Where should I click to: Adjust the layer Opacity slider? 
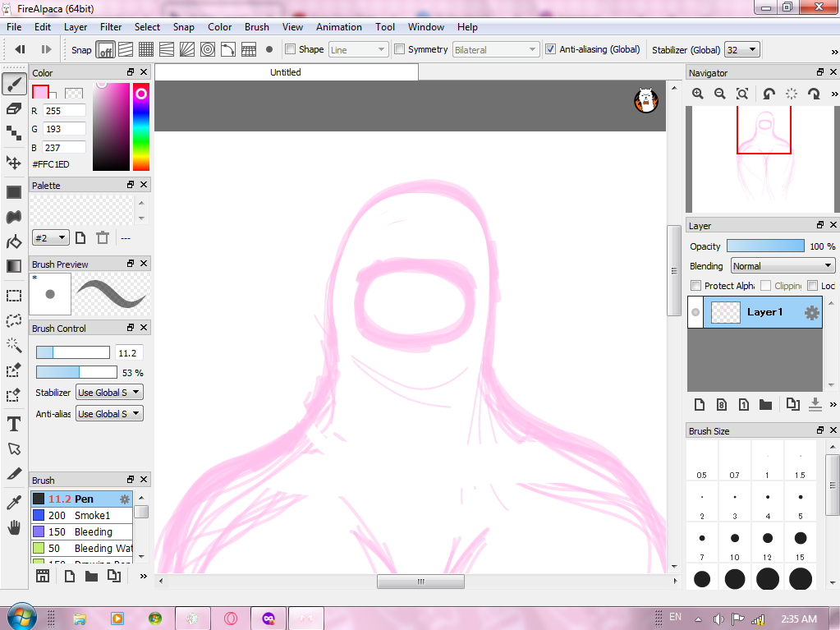(765, 246)
